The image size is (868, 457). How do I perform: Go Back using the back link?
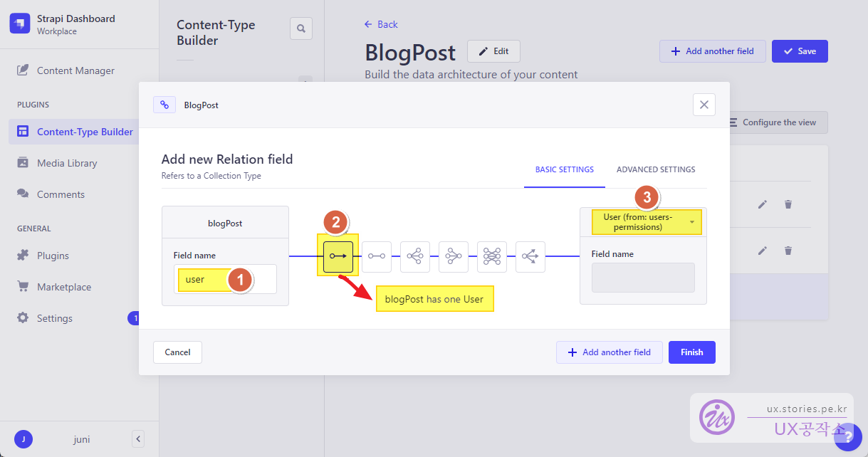pos(381,24)
